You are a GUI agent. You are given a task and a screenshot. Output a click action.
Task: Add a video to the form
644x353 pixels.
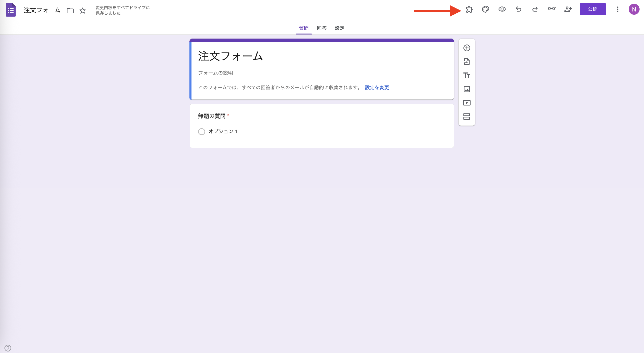[x=467, y=103]
